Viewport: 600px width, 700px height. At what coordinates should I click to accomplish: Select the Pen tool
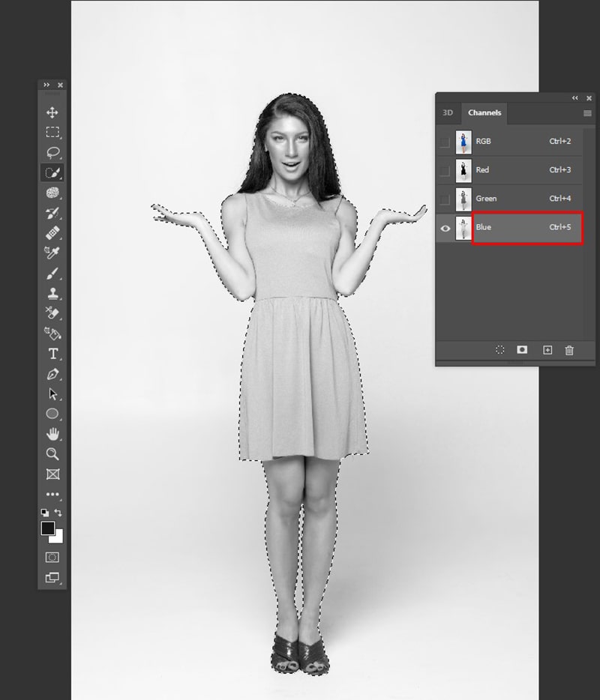pos(52,374)
